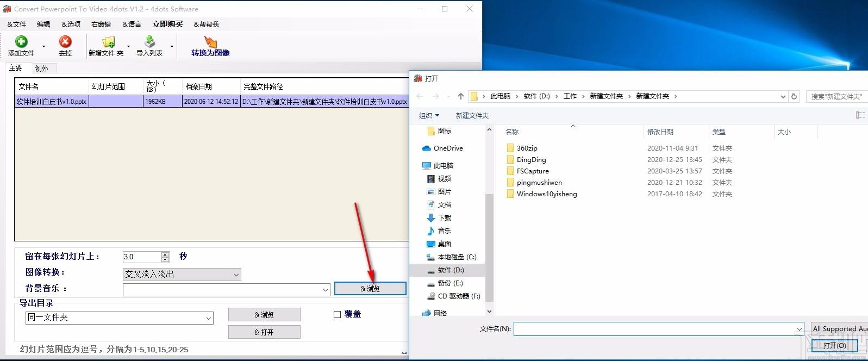This screenshot has height=361, width=868.
Task: Click the Back arrow in Open dialog
Action: pyautogui.click(x=420, y=96)
